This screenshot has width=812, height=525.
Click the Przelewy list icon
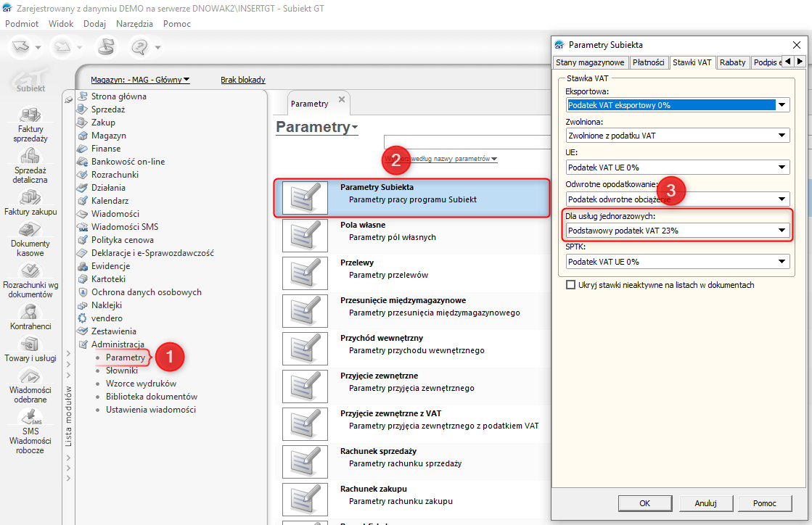point(305,273)
